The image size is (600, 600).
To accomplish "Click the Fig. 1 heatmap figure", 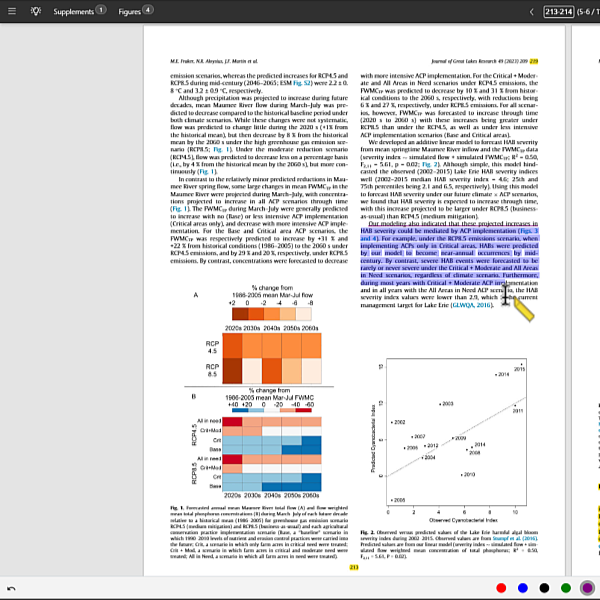I will pyautogui.click(x=259, y=390).
